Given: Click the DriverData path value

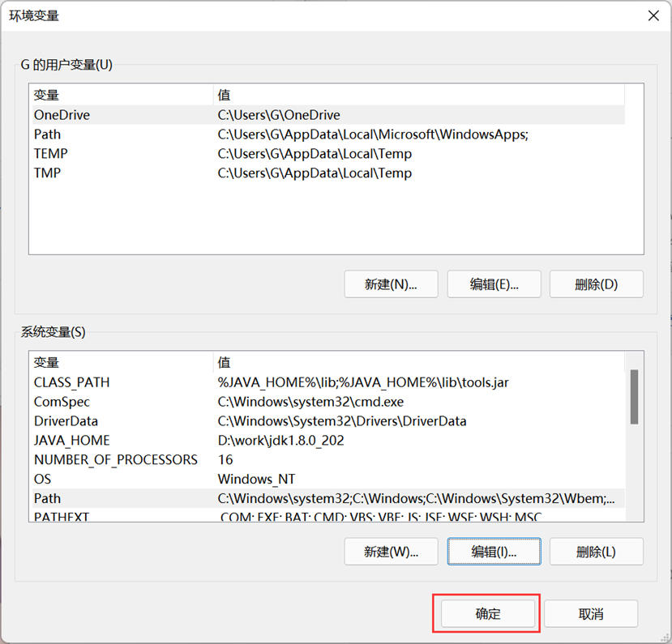Looking at the screenshot, I should 341,421.
